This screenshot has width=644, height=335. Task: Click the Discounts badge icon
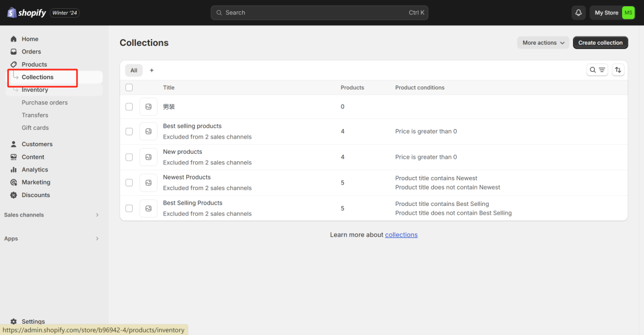(14, 195)
